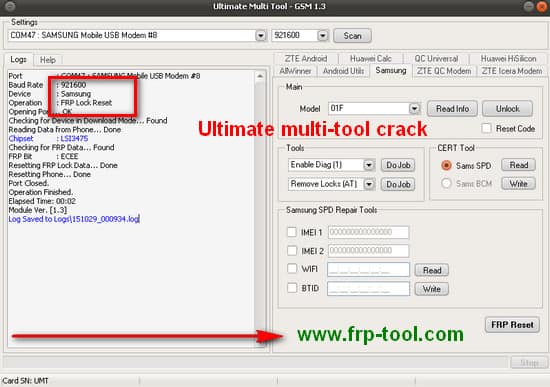
Task: Check the WIFI checkbox
Action: pyautogui.click(x=292, y=269)
